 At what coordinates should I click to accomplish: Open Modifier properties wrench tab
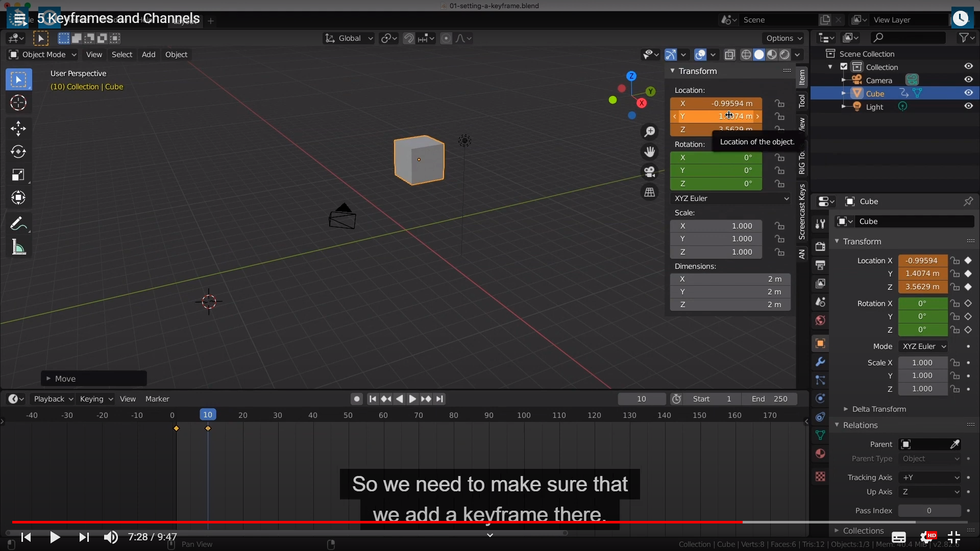point(820,362)
